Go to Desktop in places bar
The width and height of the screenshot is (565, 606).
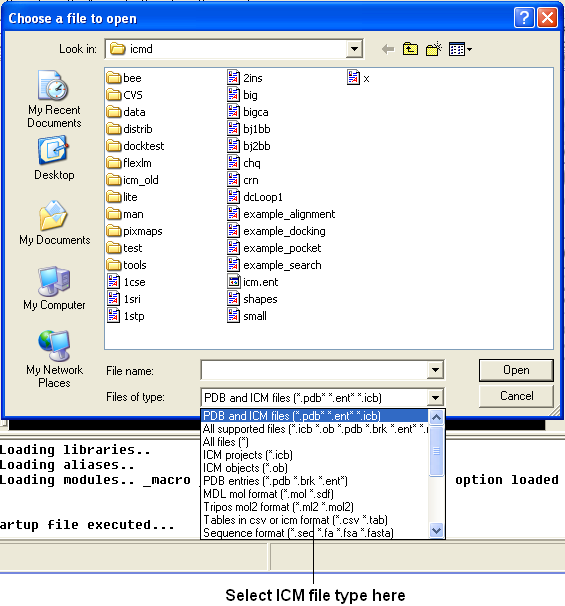[54, 158]
